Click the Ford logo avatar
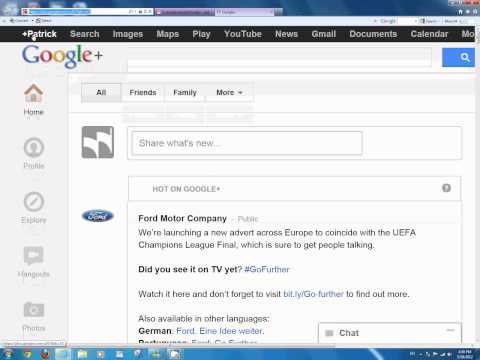The image size is (480, 360). pyautogui.click(x=98, y=216)
